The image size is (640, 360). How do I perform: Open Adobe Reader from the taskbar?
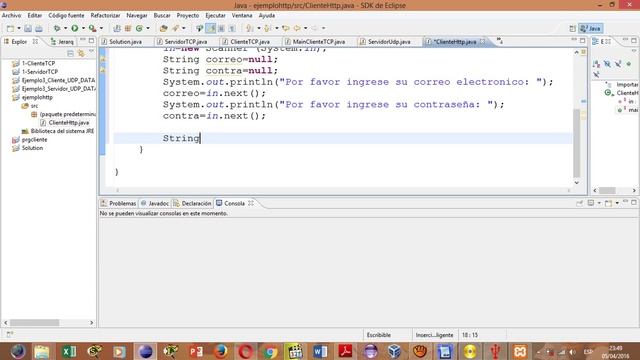[x=345, y=351]
